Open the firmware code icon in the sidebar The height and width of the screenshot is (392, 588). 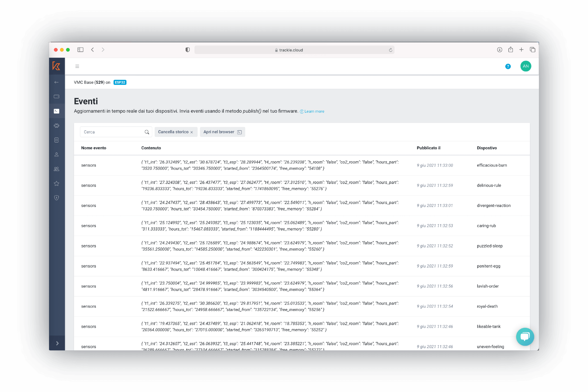[x=57, y=140]
